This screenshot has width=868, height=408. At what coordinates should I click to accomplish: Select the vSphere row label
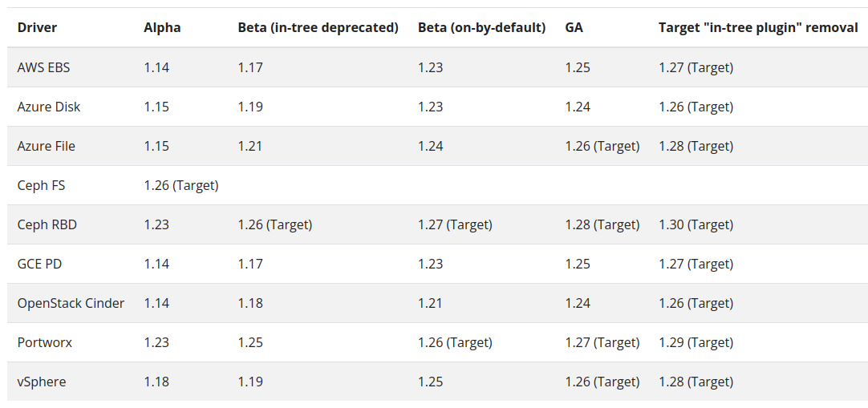tap(42, 382)
